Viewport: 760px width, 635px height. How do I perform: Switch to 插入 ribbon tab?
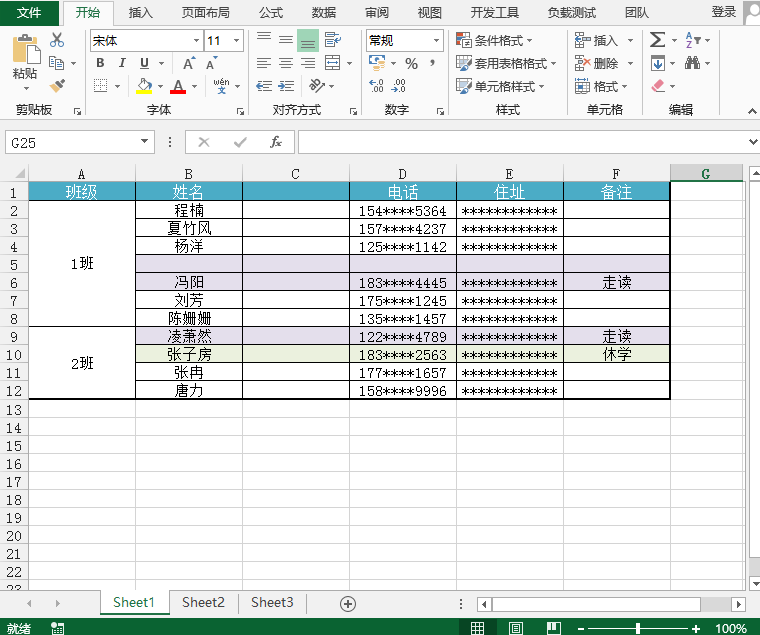pos(141,13)
